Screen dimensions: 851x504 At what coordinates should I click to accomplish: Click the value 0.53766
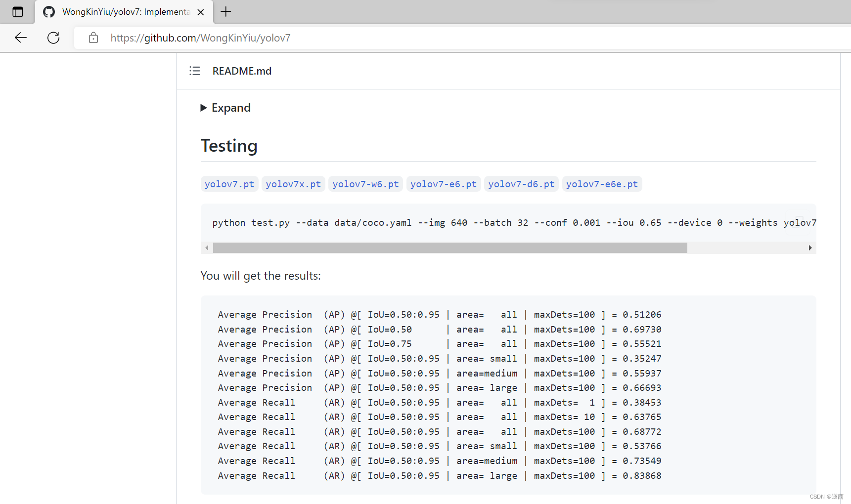tap(642, 446)
